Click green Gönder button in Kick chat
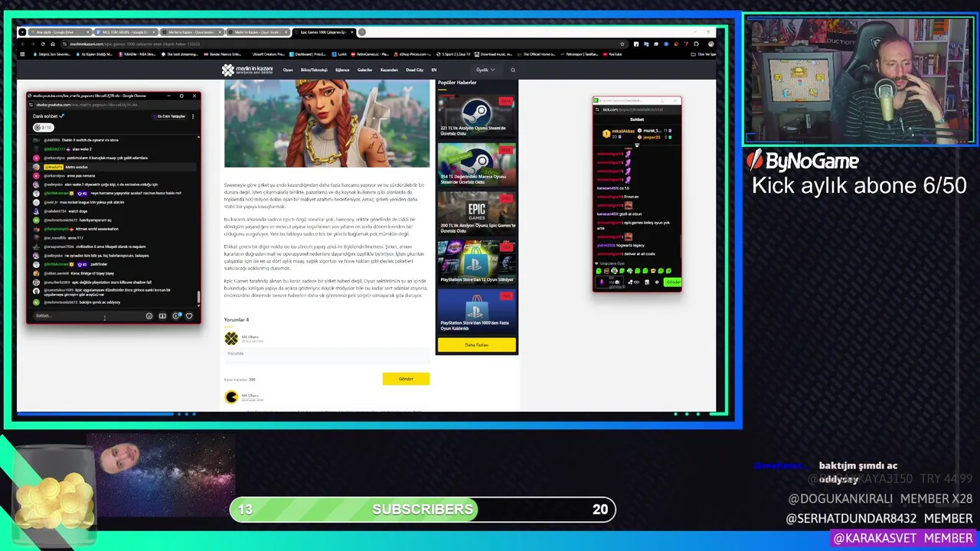The width and height of the screenshot is (980, 551). (x=673, y=282)
